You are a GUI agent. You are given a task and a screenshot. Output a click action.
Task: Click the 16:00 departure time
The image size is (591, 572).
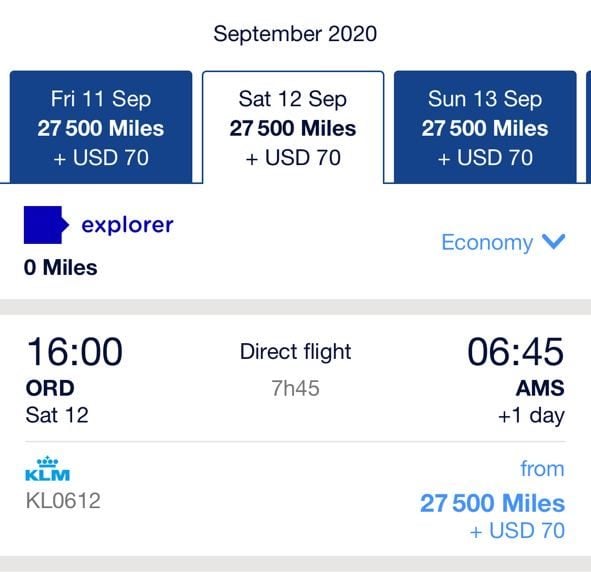[75, 352]
